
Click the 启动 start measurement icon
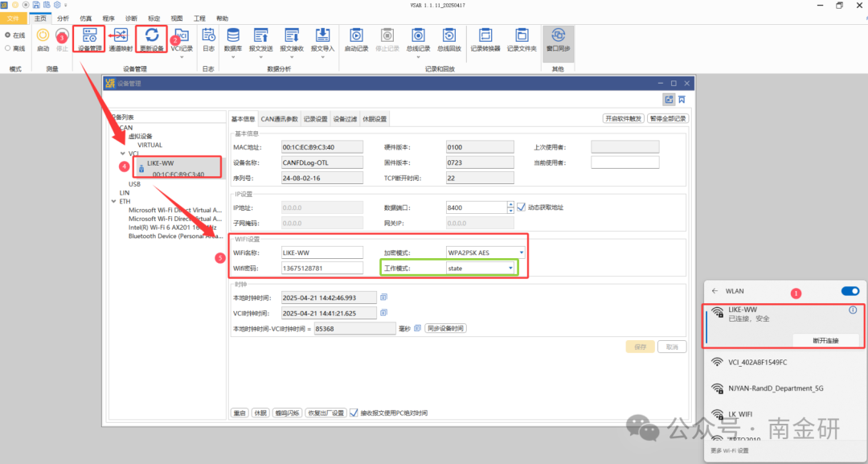[x=43, y=35]
